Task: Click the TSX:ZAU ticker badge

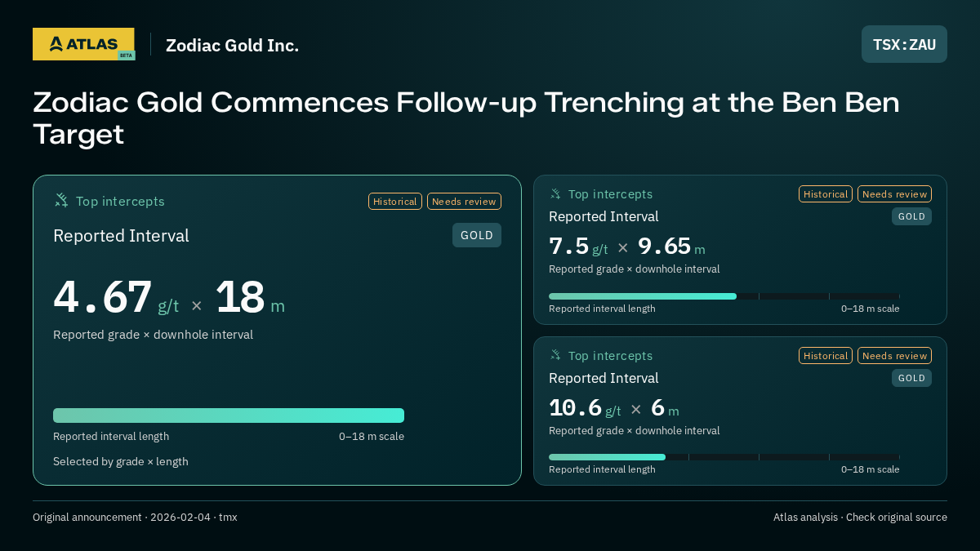Action: click(x=904, y=44)
